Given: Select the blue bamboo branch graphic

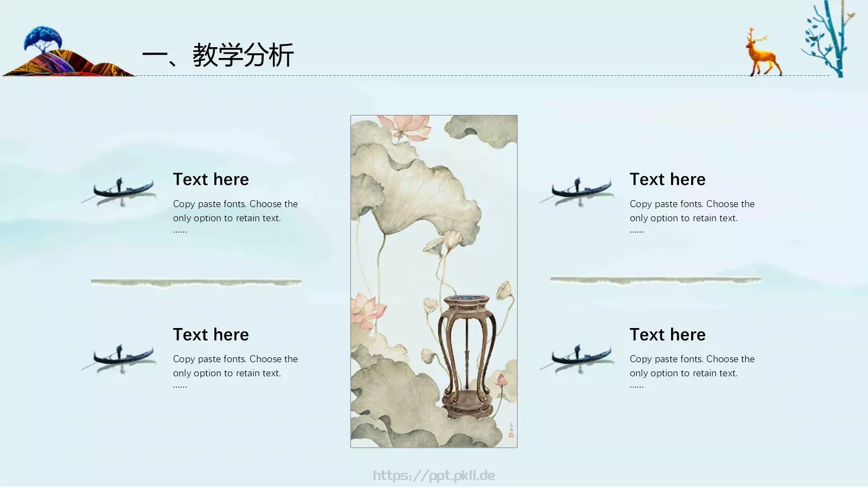Looking at the screenshot, I should coord(828,38).
